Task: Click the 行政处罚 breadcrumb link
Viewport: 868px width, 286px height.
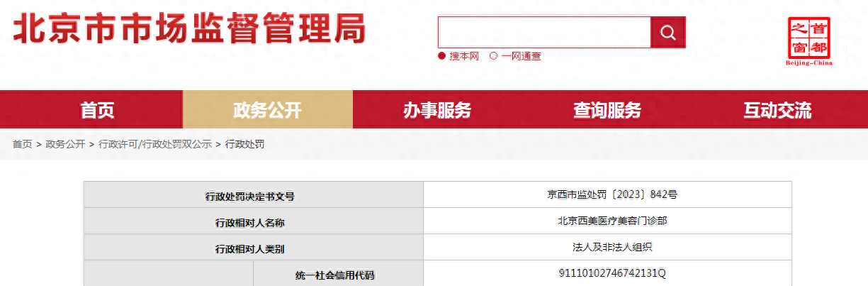Action: [244, 144]
